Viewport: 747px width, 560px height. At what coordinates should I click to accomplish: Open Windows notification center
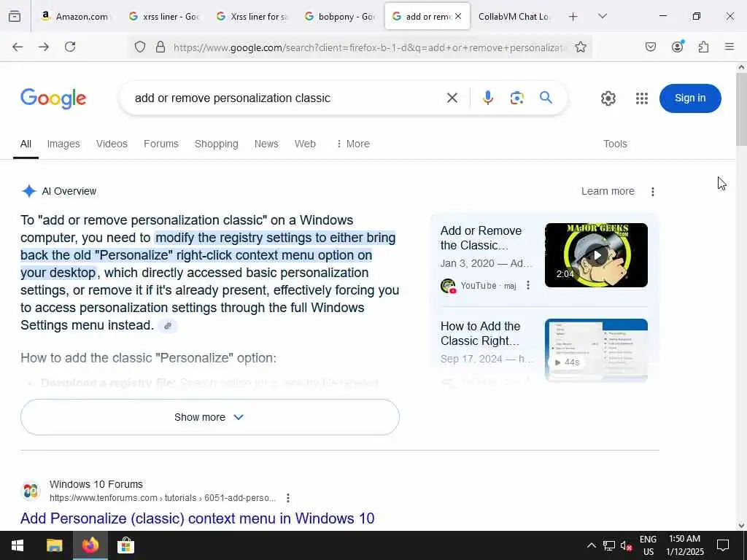point(723,545)
